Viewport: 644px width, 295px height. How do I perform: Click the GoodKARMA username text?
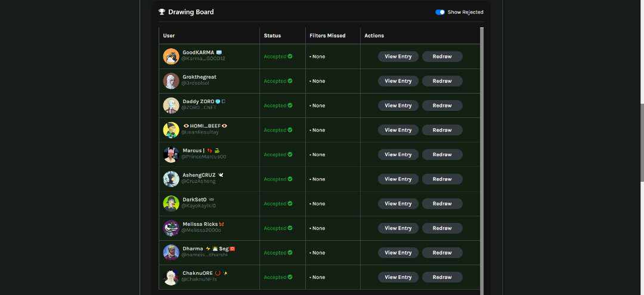point(199,52)
